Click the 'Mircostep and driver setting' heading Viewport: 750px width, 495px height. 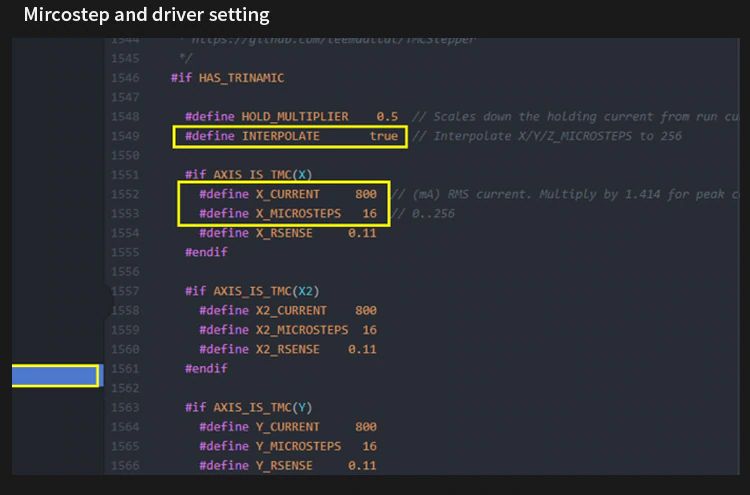[146, 14]
